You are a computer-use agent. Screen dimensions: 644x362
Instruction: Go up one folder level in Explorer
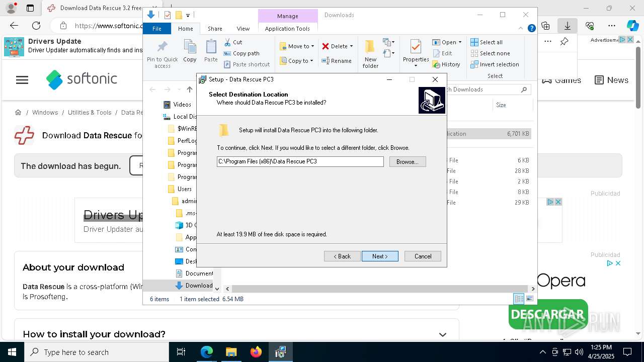click(x=189, y=89)
